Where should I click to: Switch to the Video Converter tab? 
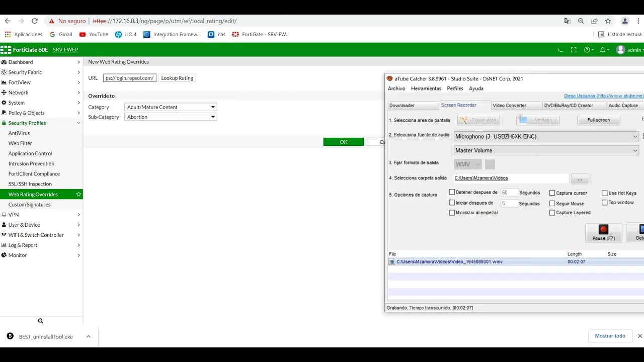click(515, 106)
